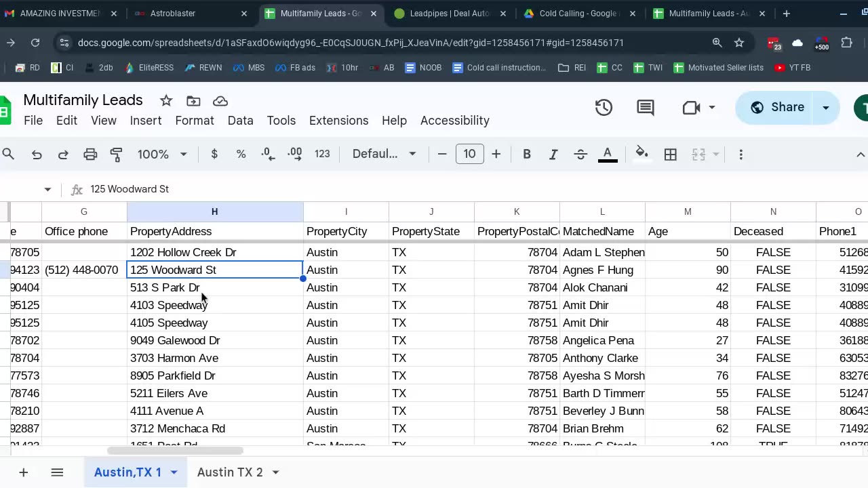Increase font size with plus button
868x488 pixels.
click(x=496, y=155)
